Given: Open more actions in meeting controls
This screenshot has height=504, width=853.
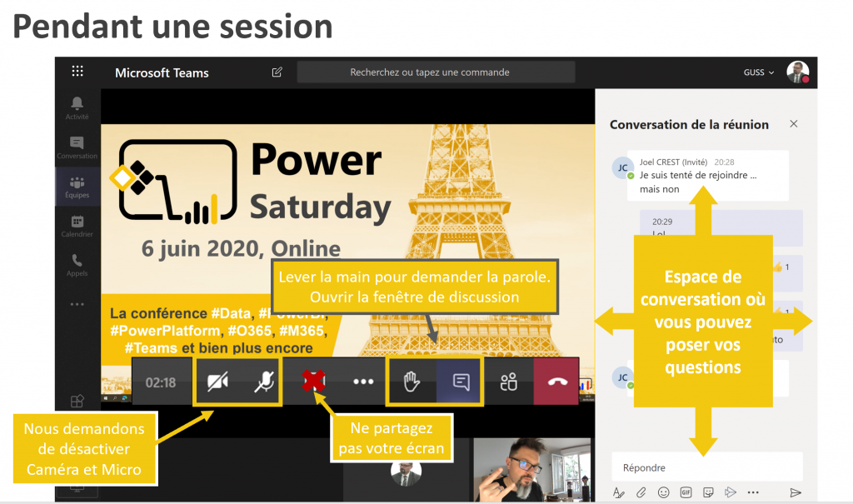Looking at the screenshot, I should coord(363,382).
